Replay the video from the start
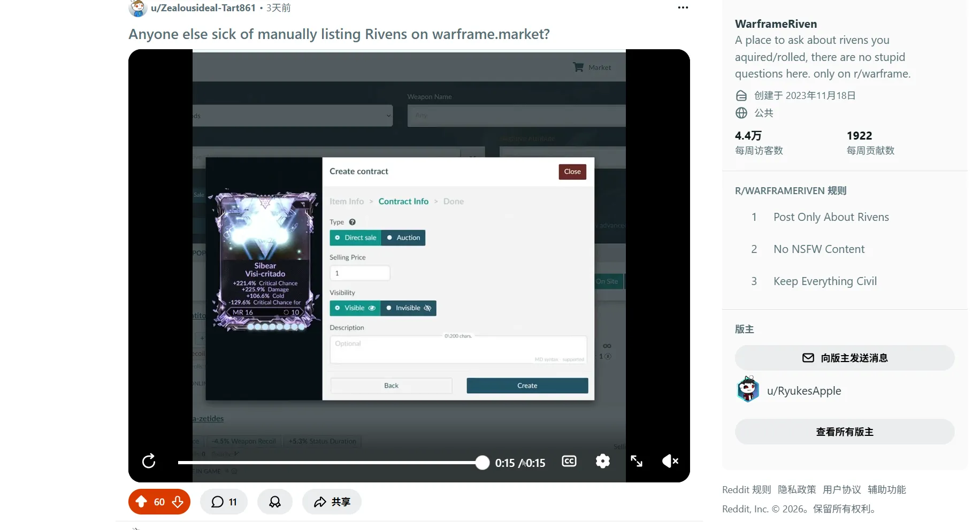980x530 pixels. [148, 461]
